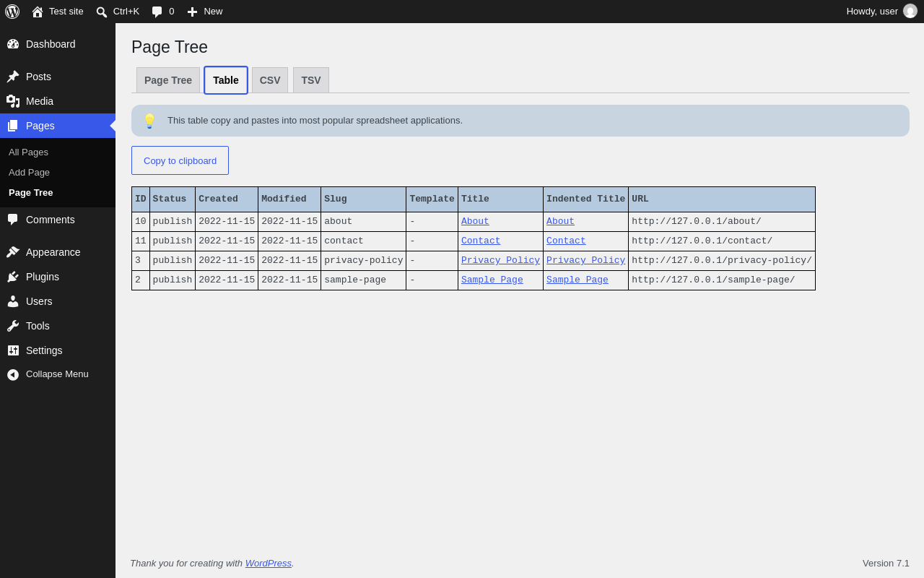Open the Tools wrench icon
This screenshot has height=578, width=924.
[13, 326]
